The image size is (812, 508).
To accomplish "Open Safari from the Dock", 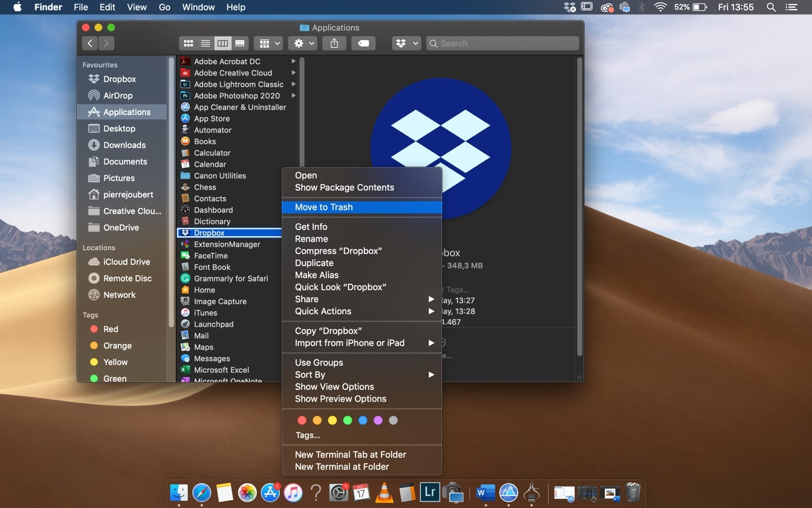I will [202, 492].
